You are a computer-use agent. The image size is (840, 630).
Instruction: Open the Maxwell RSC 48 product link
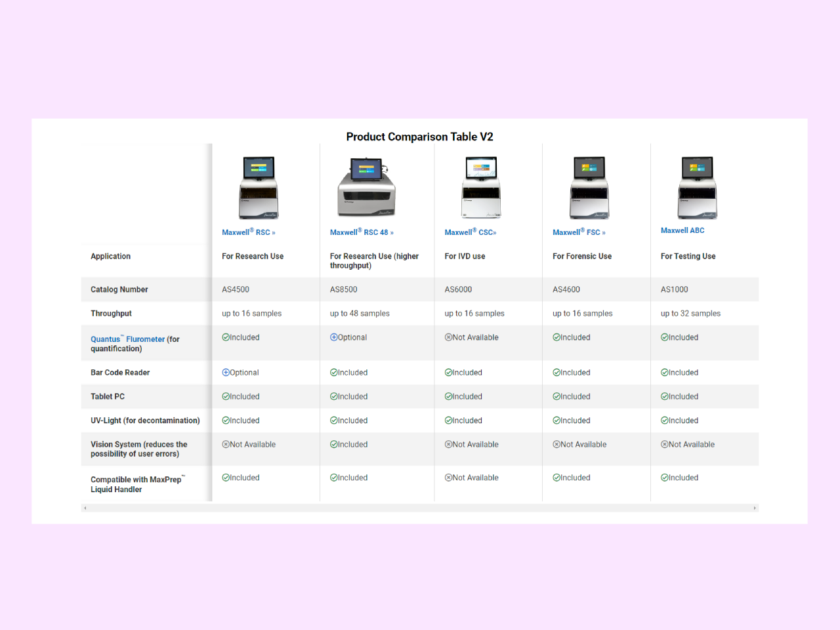click(361, 232)
